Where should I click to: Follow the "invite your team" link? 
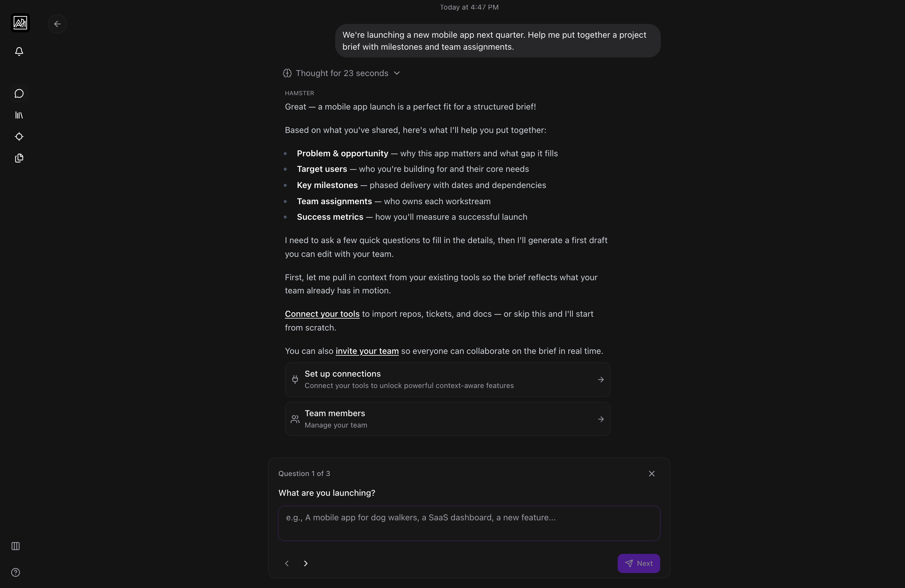(x=367, y=351)
